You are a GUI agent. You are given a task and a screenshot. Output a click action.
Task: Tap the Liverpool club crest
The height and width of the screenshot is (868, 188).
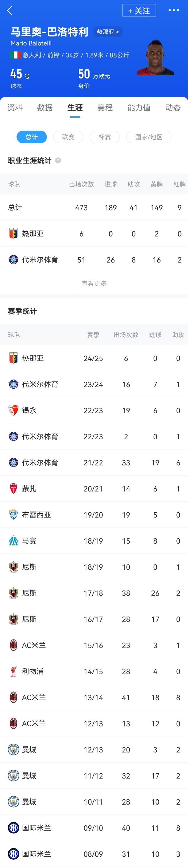[x=13, y=671]
